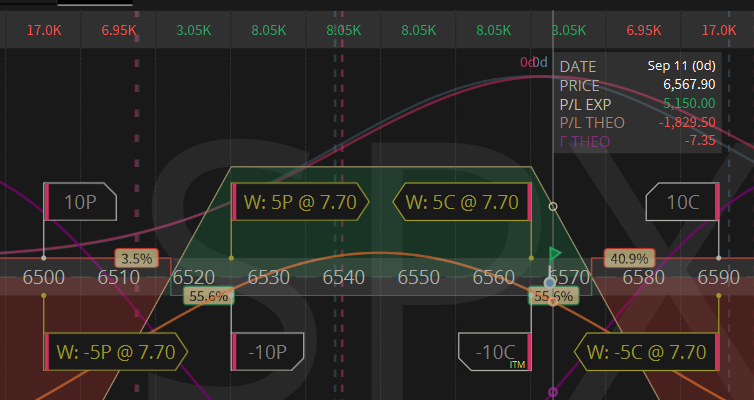Click the P/L THEO value -1,829.50

click(687, 123)
